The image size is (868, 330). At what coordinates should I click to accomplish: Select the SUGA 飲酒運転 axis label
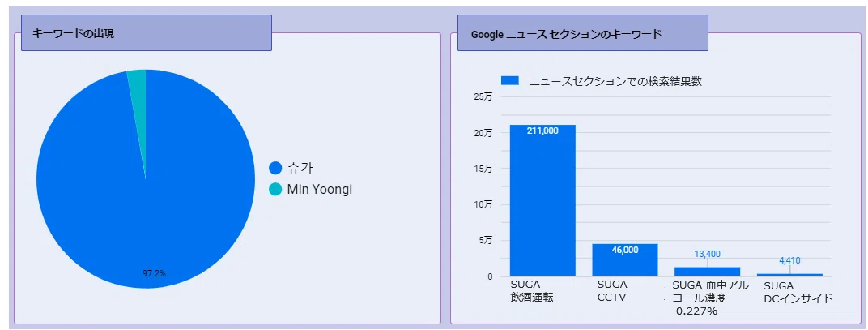(532, 291)
